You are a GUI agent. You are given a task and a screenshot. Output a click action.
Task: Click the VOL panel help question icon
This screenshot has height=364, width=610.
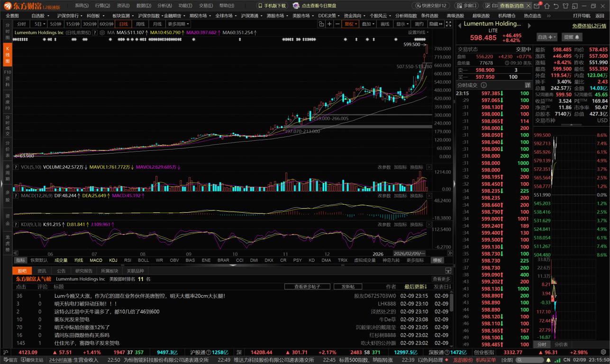point(16,167)
